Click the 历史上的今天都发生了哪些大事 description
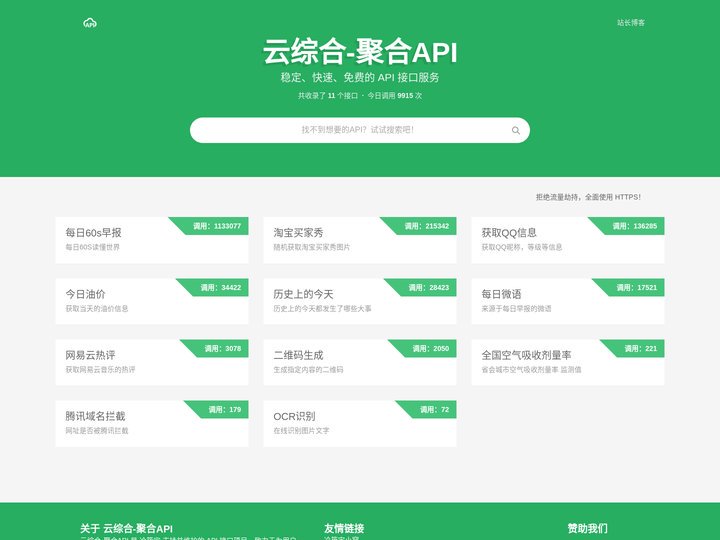720x540 pixels. click(322, 309)
